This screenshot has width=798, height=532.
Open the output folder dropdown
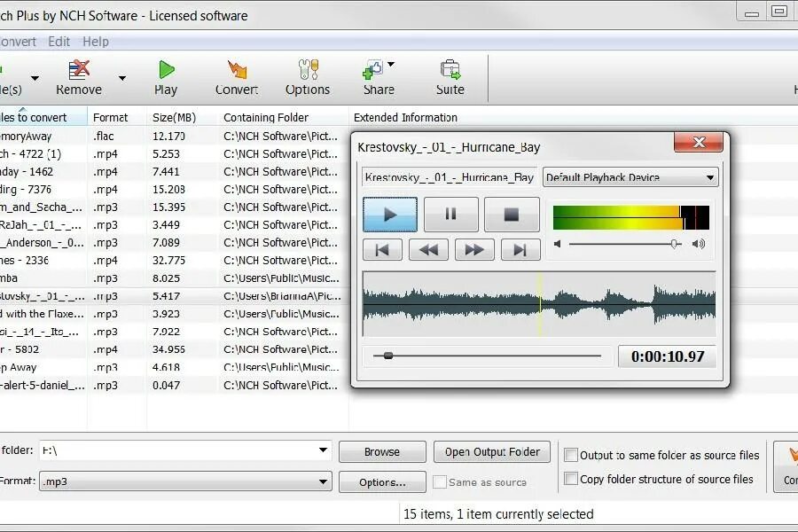click(323, 450)
